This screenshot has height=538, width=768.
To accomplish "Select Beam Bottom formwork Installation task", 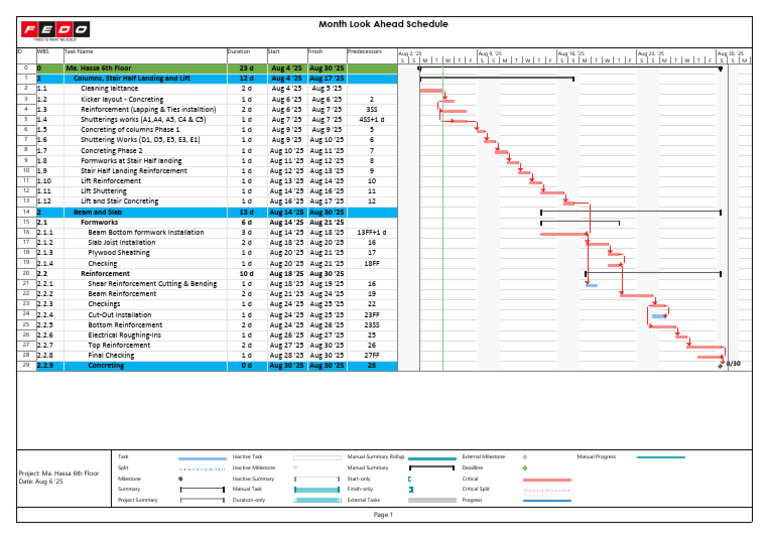I will point(146,232).
